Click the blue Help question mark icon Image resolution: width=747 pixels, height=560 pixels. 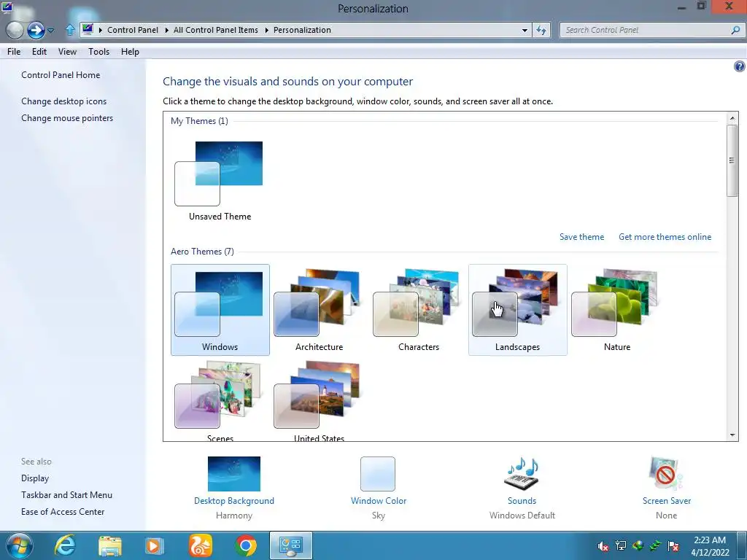tap(739, 66)
